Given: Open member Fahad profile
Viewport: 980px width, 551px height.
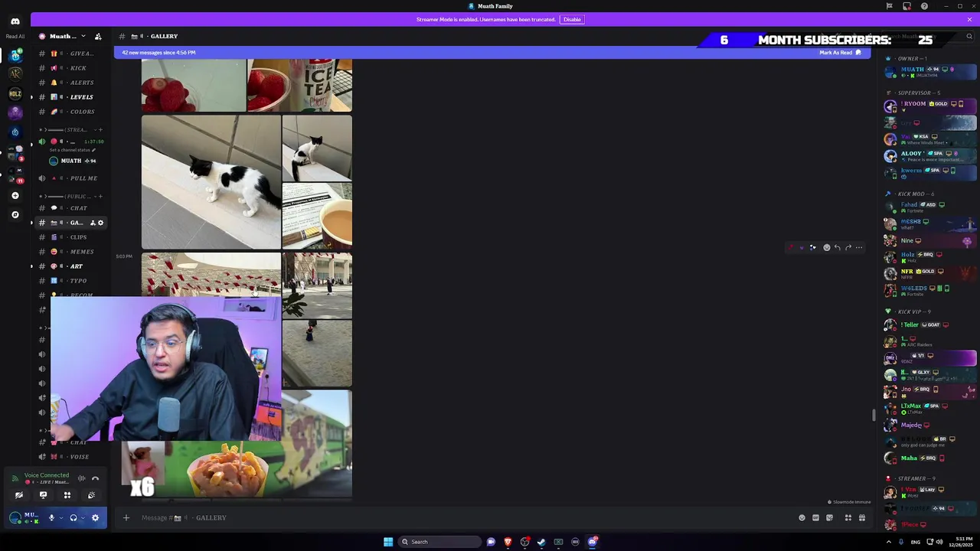Looking at the screenshot, I should point(931,207).
